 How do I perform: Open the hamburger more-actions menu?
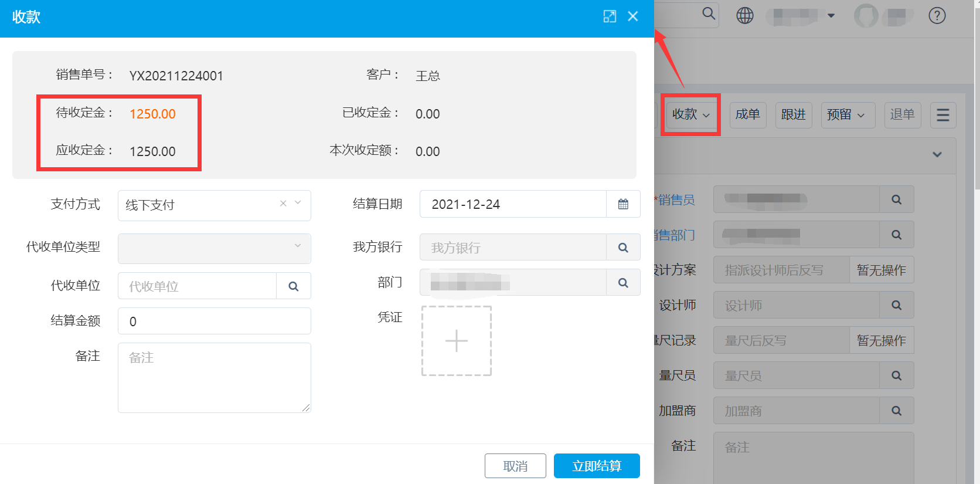[943, 114]
